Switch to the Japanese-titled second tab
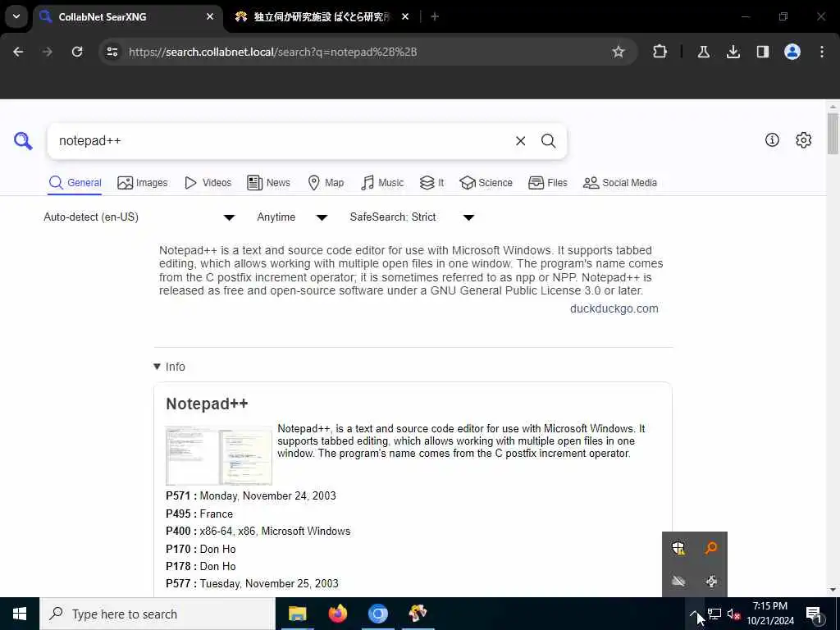 coord(322,16)
